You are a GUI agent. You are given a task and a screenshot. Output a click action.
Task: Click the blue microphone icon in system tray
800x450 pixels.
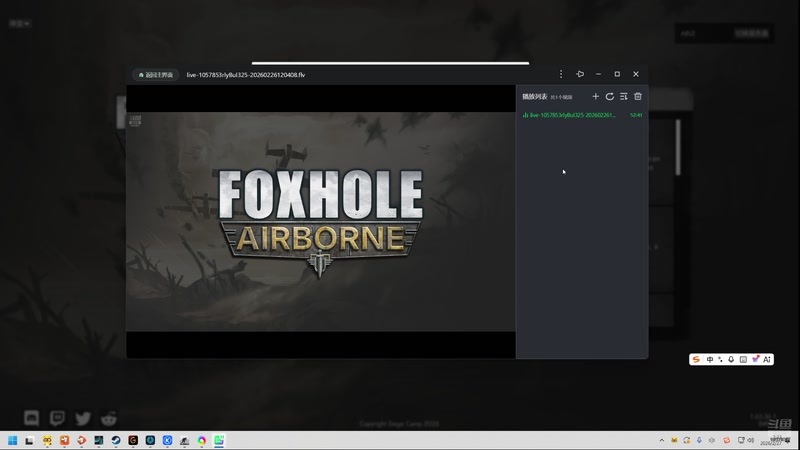click(699, 440)
